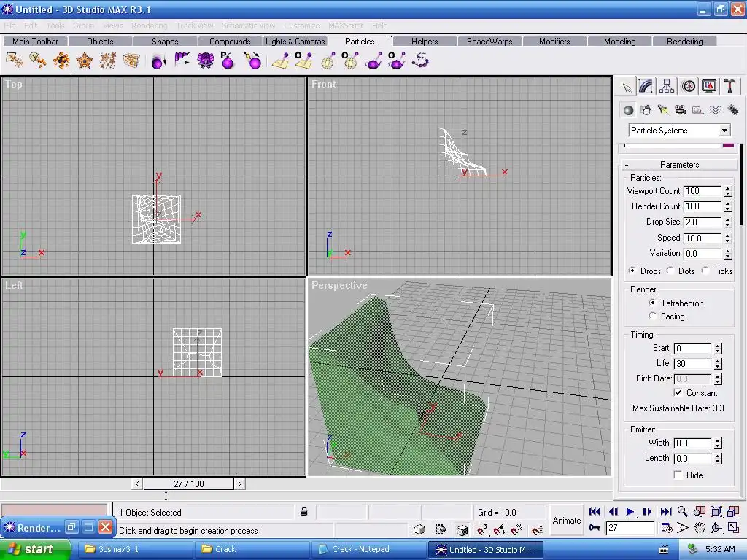Click the time slider right arrow
This screenshot has width=747, height=560.
[239, 484]
